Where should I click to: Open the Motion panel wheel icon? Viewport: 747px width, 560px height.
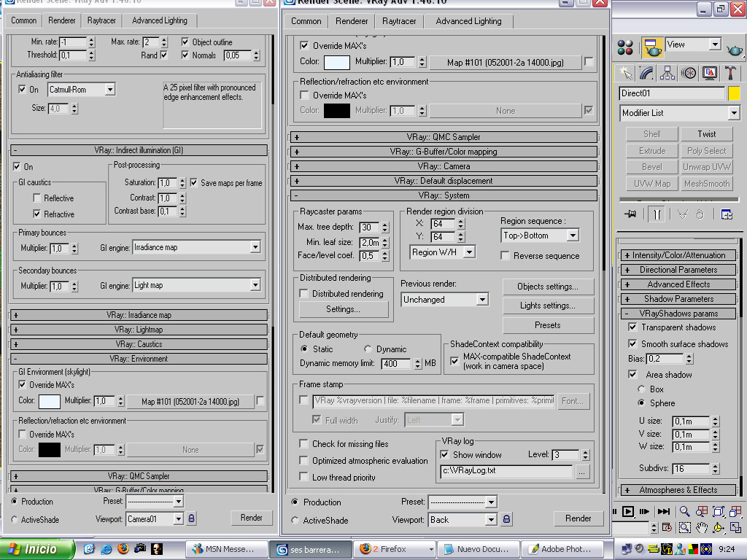[689, 73]
